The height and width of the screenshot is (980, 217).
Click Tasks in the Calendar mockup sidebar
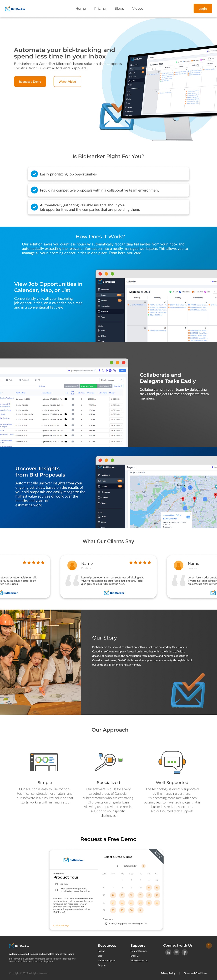click(102, 317)
